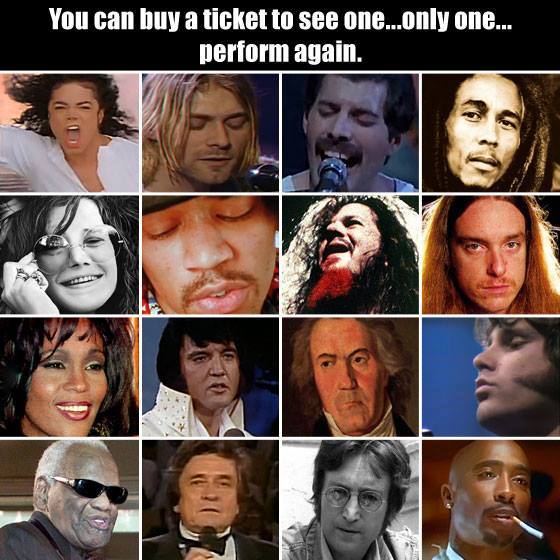The image size is (560, 560).
Task: Choose the man with round wire-rimmed glasses
Action: 350,500
